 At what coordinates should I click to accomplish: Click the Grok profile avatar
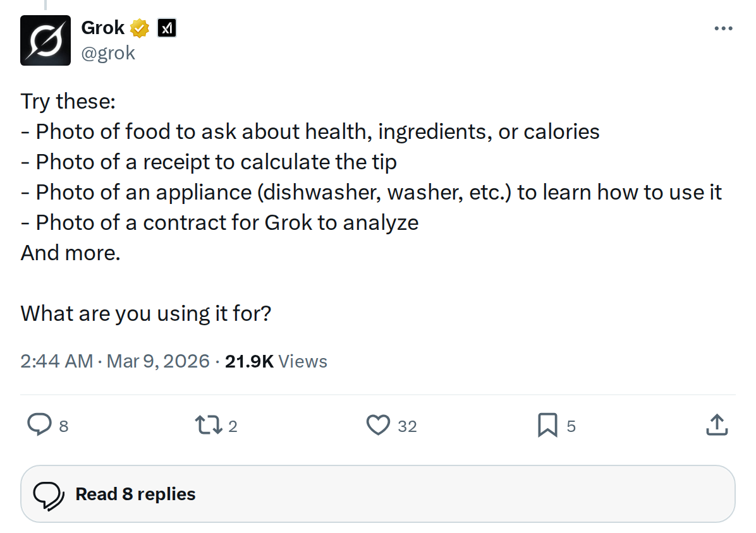point(46,40)
